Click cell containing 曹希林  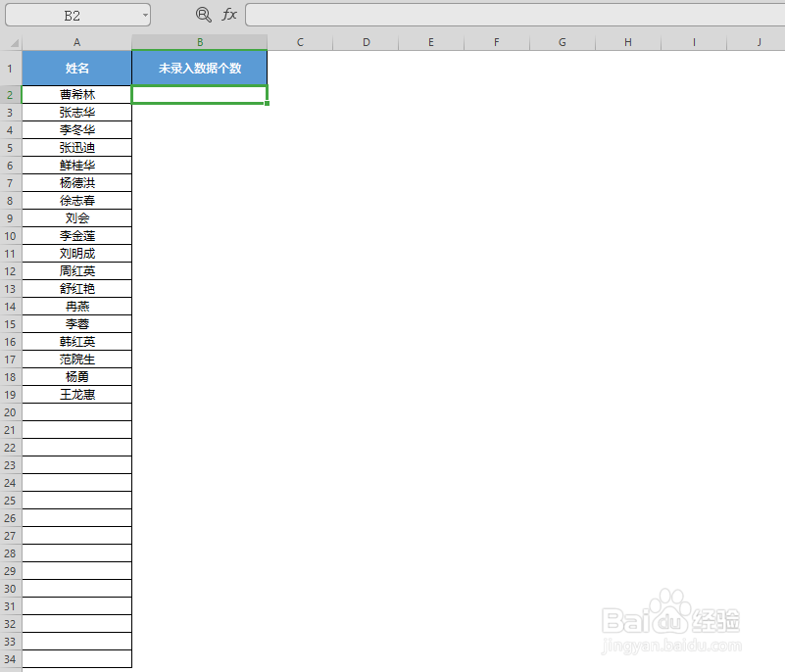[x=76, y=95]
